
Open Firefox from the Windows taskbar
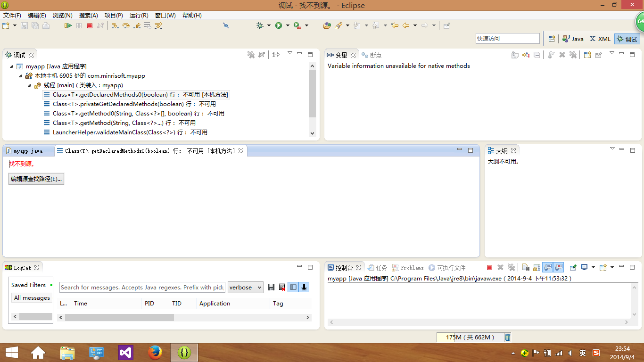click(x=155, y=353)
